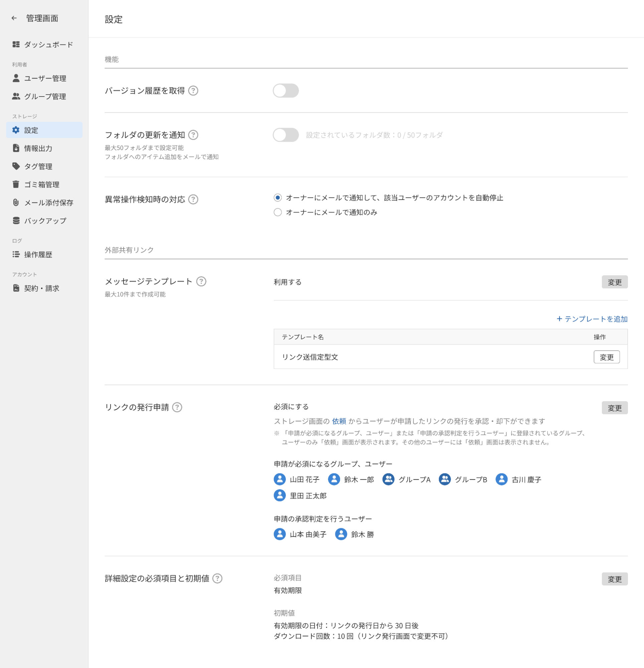Select the オーナーにメールで通知のみ radio option
644x668 pixels.
pyautogui.click(x=278, y=212)
